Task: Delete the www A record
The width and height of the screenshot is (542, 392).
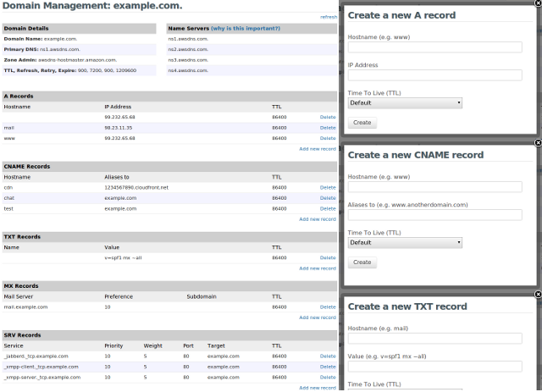Action: (328, 137)
